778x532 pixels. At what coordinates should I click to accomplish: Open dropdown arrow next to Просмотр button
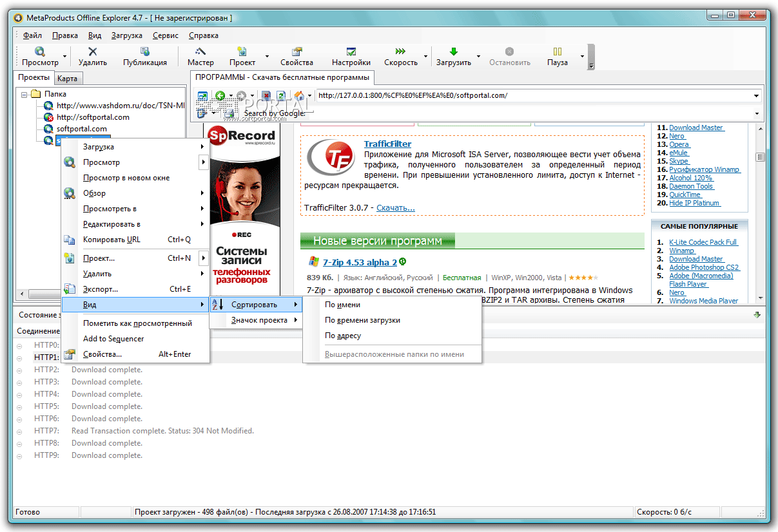64,57
